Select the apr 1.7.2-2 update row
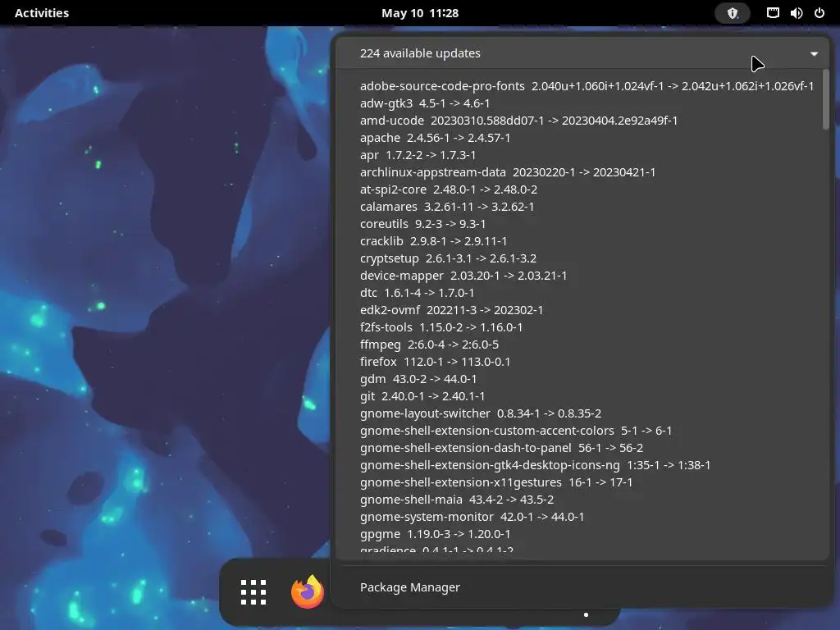 click(x=418, y=155)
